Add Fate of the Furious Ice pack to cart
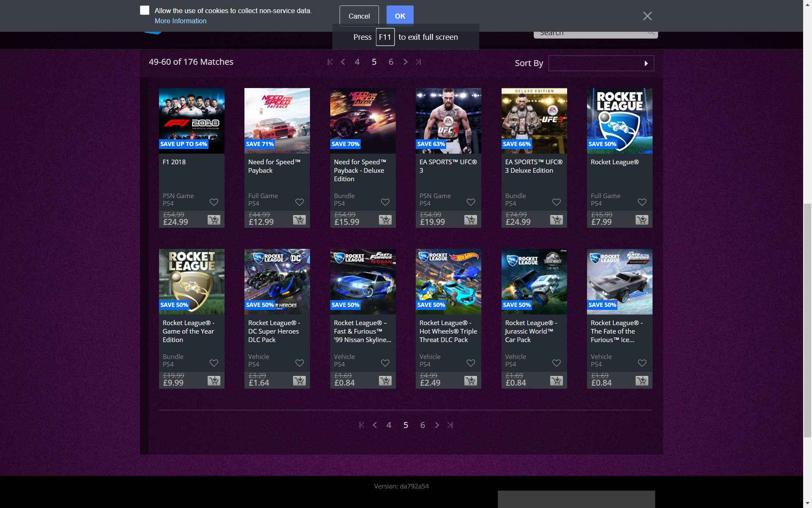Viewport: 812px width, 508px height. tap(642, 381)
